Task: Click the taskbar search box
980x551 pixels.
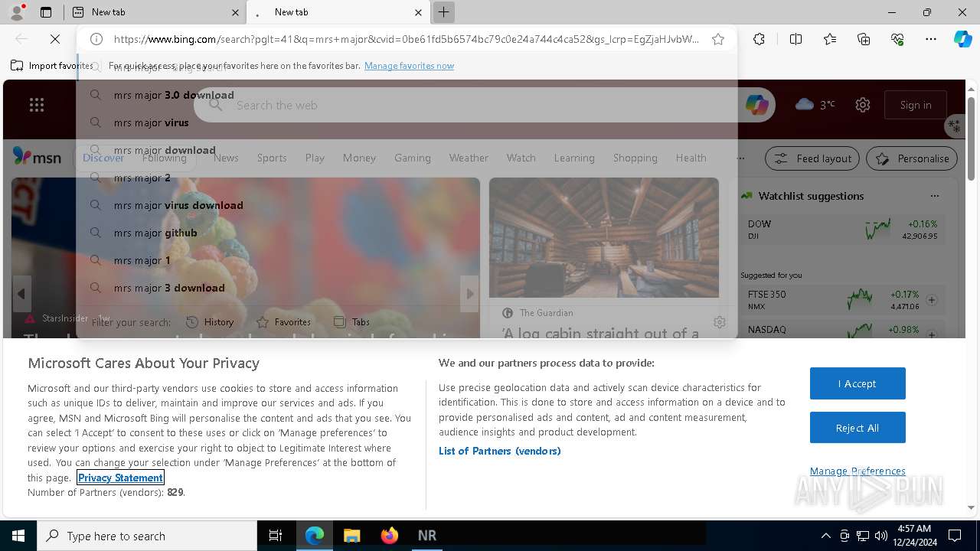Action: point(147,536)
